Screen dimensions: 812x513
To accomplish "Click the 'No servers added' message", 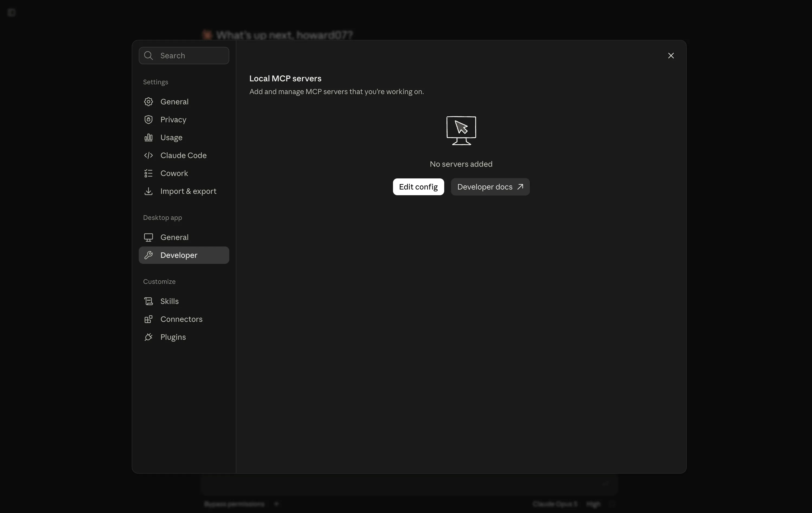I will (461, 164).
